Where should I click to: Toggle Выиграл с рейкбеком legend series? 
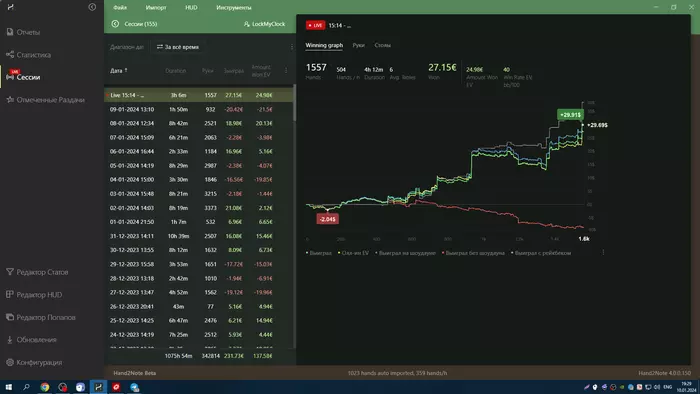(541, 253)
